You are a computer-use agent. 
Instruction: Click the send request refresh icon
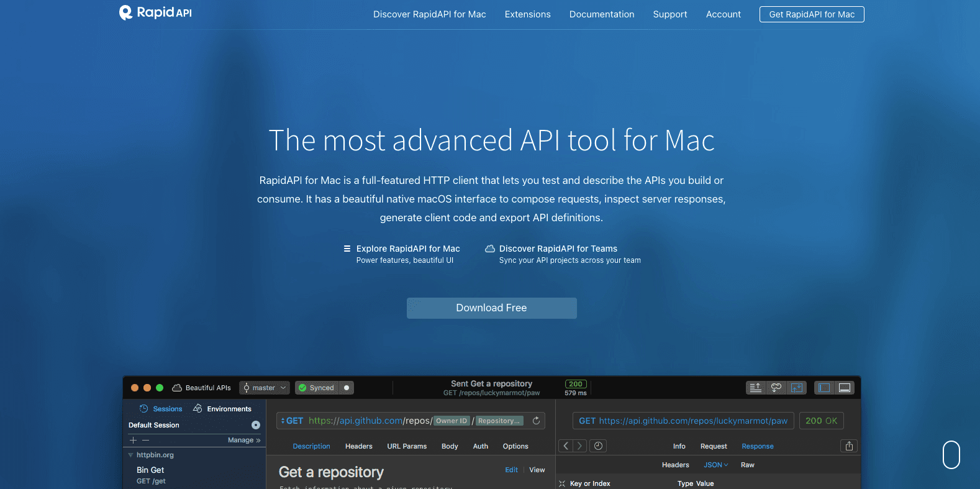coord(536,421)
